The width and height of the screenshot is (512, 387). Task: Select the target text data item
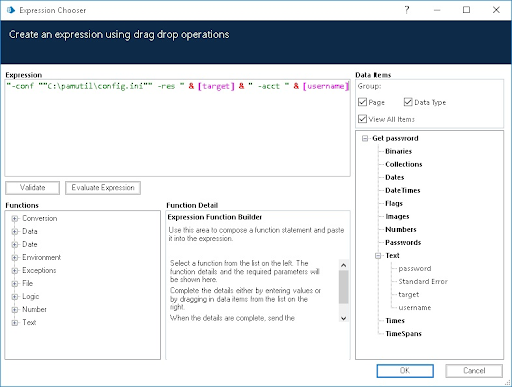pyautogui.click(x=409, y=295)
